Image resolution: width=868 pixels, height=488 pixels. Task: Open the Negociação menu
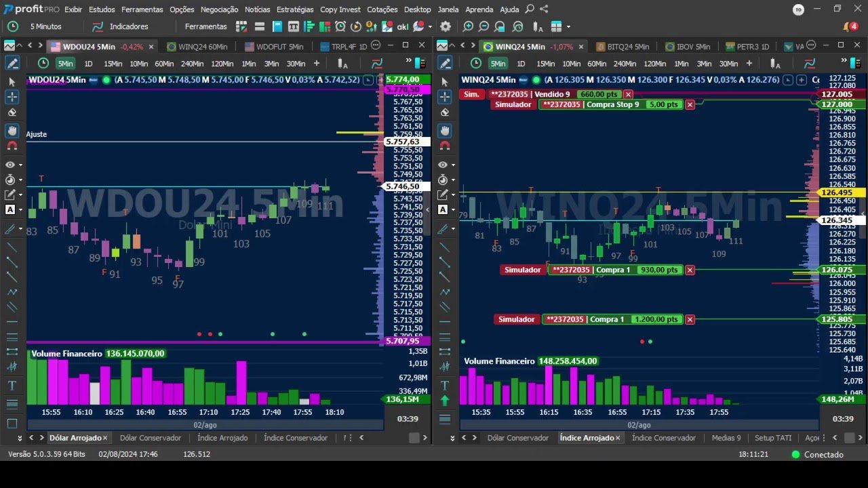[x=219, y=9]
